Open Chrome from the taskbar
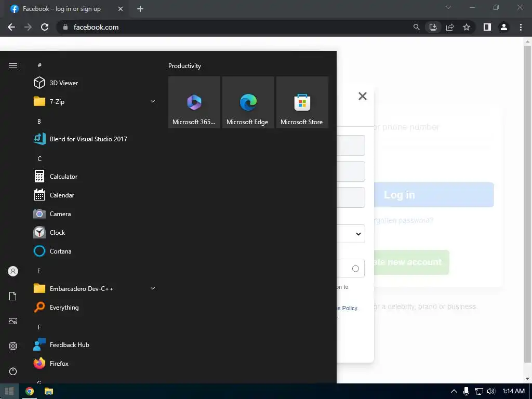 point(30,391)
